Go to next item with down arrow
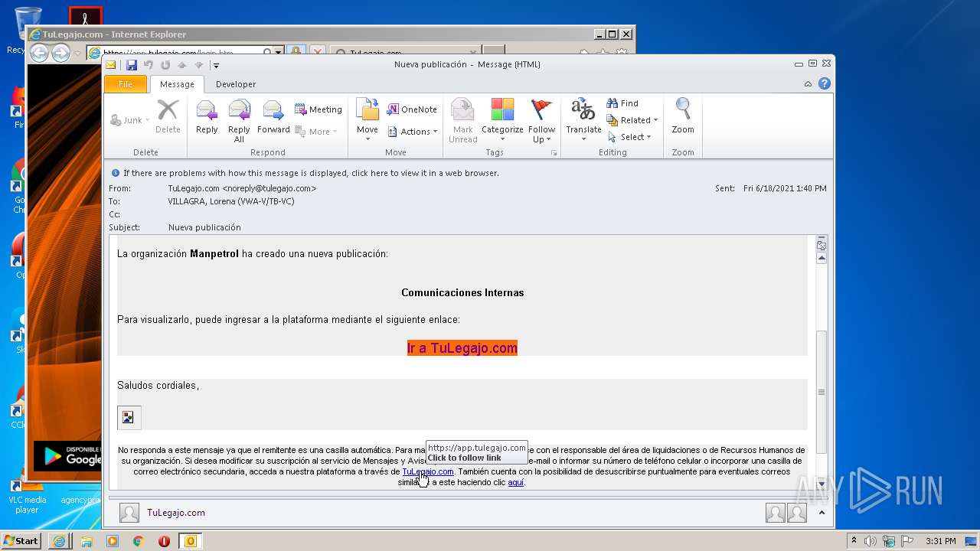The width and height of the screenshot is (980, 551). 199,65
